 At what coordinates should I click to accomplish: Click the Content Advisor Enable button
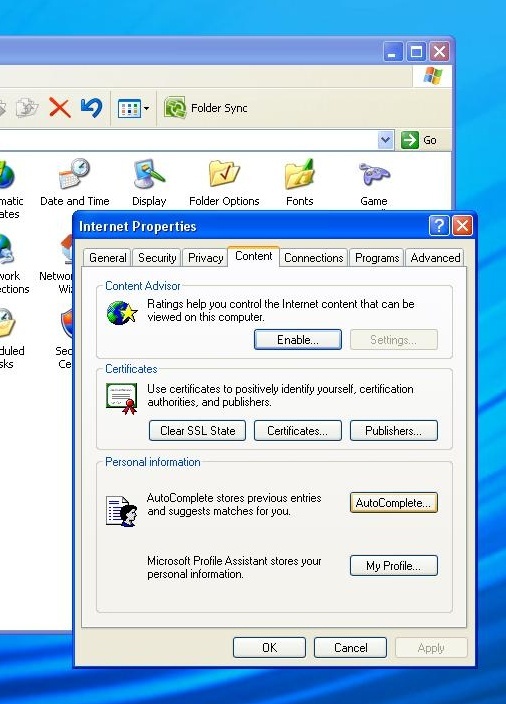tap(298, 340)
